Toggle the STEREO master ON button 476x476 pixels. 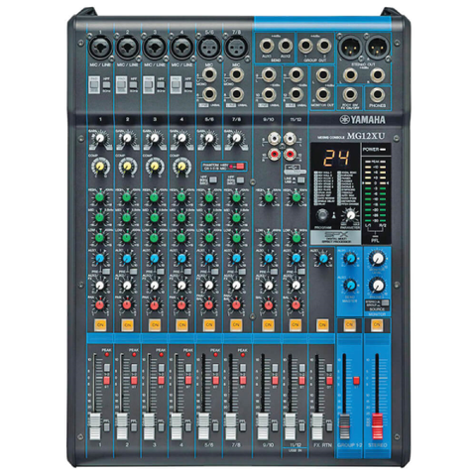(377, 325)
